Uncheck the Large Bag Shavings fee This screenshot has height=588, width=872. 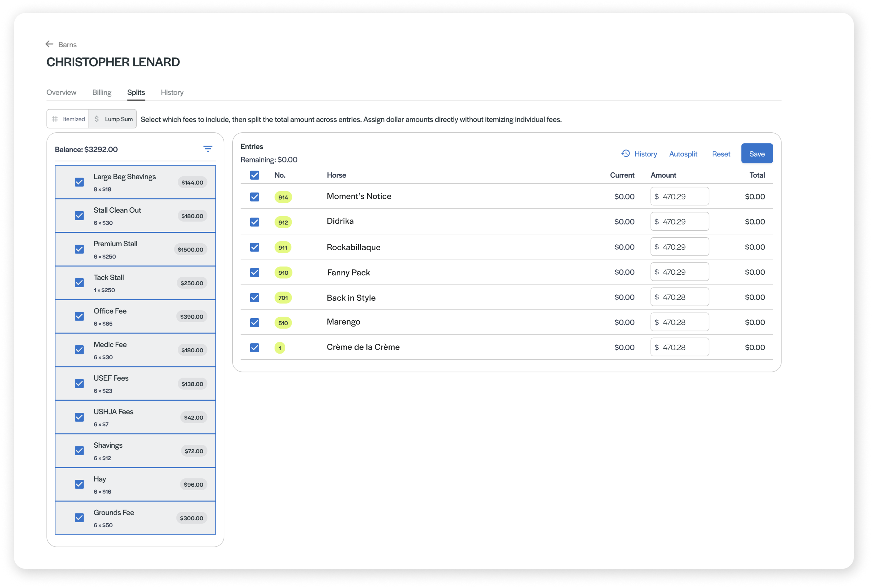click(79, 182)
